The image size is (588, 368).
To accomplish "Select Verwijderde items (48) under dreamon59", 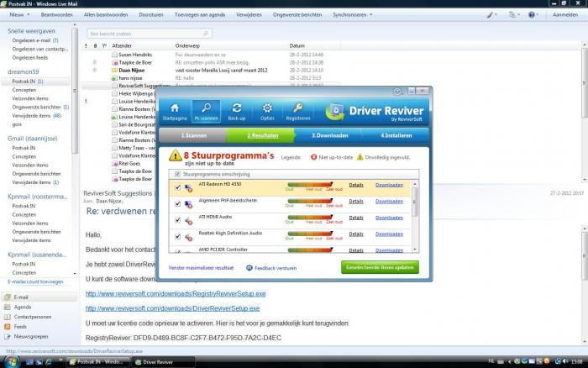I will click(37, 116).
